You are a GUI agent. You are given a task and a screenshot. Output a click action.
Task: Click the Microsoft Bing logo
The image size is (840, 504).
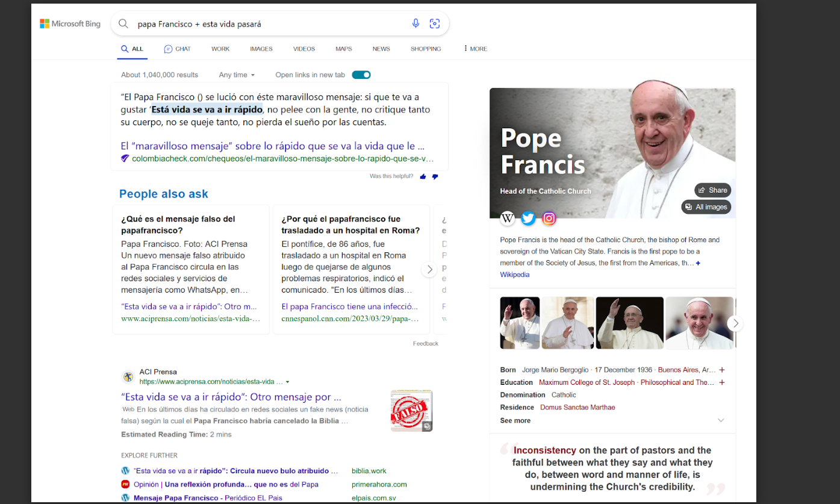click(x=70, y=24)
